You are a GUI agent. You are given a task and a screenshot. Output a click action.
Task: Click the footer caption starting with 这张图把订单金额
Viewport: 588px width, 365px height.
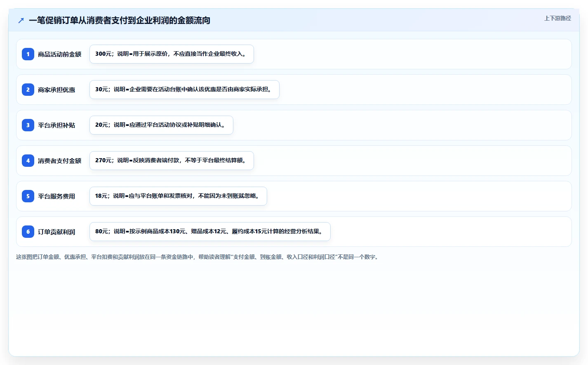(198, 257)
